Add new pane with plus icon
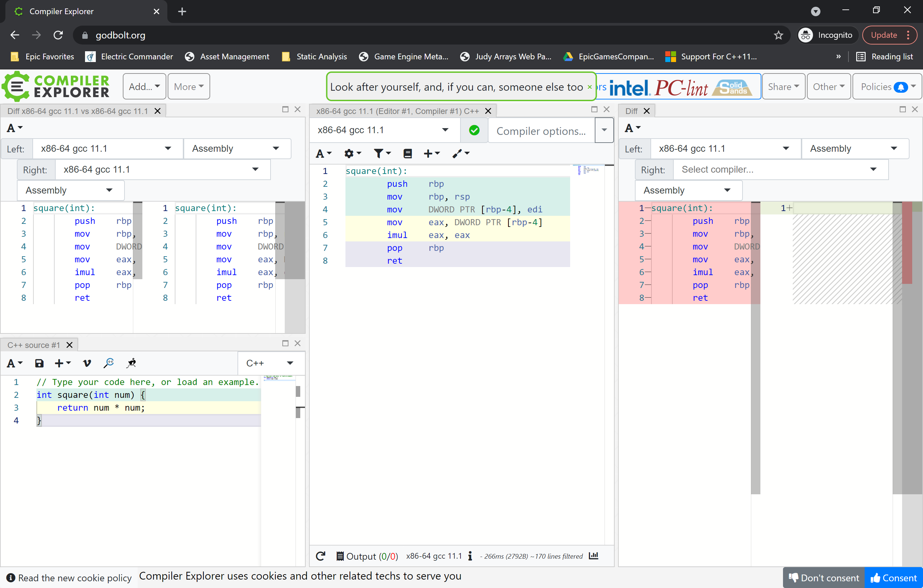The height and width of the screenshot is (588, 923). coord(429,153)
